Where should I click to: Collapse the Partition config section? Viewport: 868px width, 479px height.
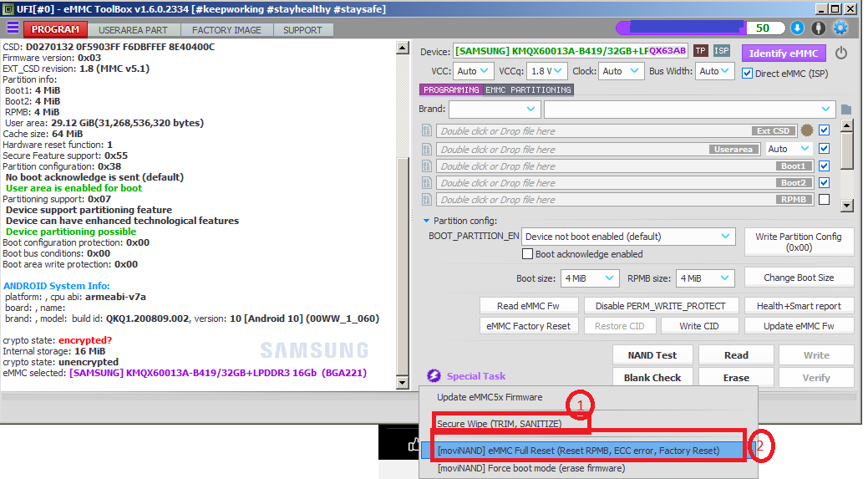(x=426, y=221)
